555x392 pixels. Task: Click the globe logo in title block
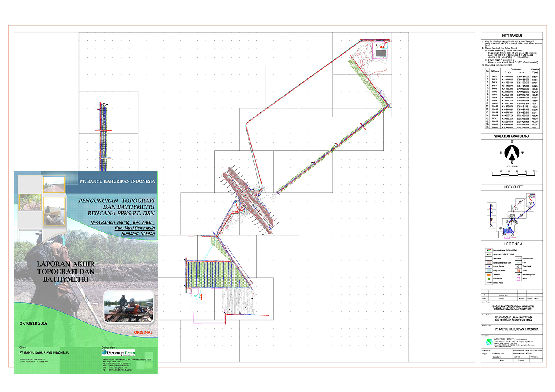click(489, 341)
